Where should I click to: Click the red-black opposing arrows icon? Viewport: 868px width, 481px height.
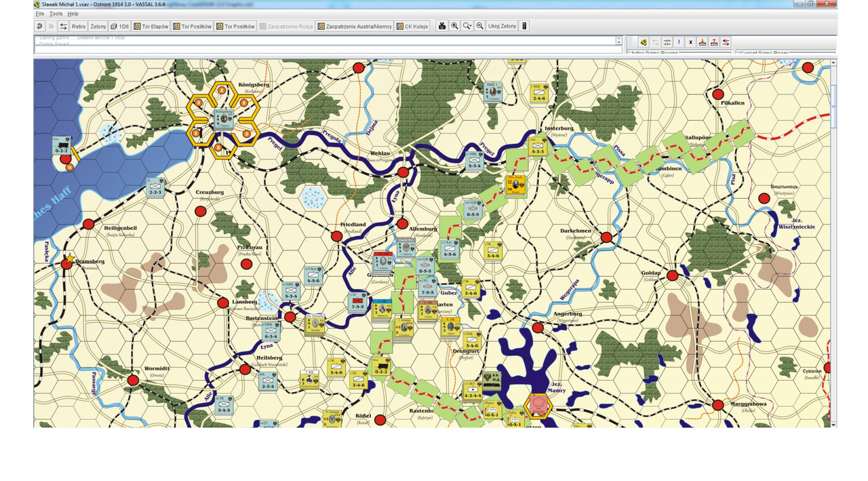point(726,42)
